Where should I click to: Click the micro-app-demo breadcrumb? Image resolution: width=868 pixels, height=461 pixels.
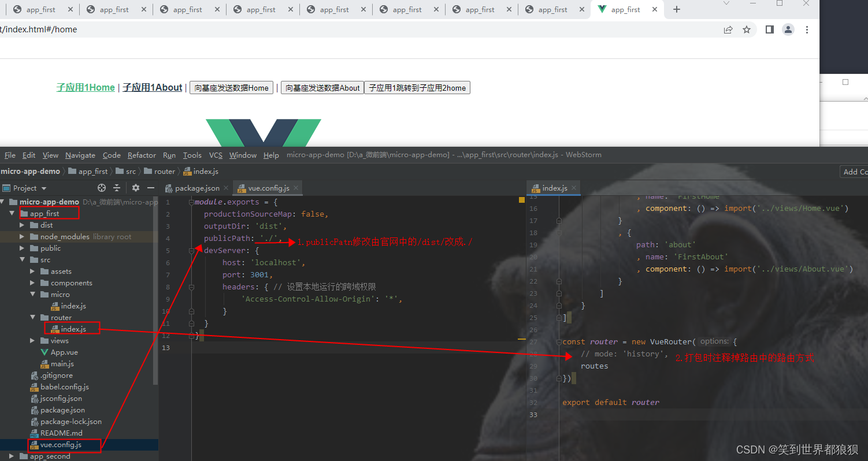[x=30, y=172]
